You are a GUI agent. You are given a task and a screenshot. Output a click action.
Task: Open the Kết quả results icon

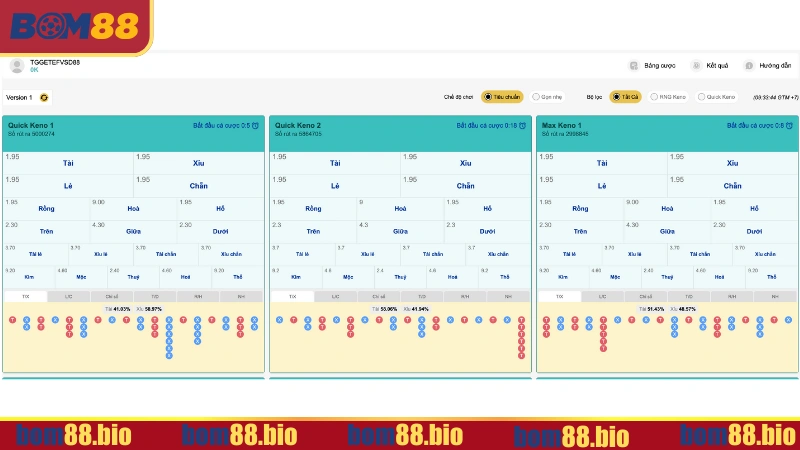coord(696,65)
